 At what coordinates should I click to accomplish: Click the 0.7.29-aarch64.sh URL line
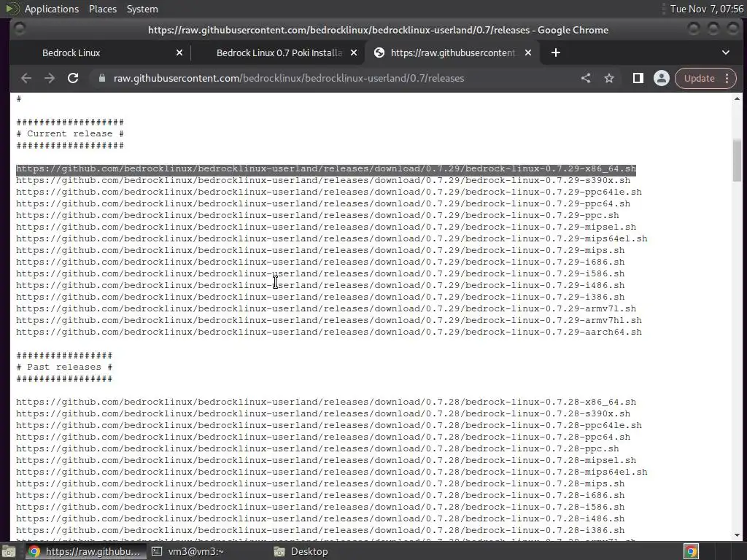[x=329, y=332]
